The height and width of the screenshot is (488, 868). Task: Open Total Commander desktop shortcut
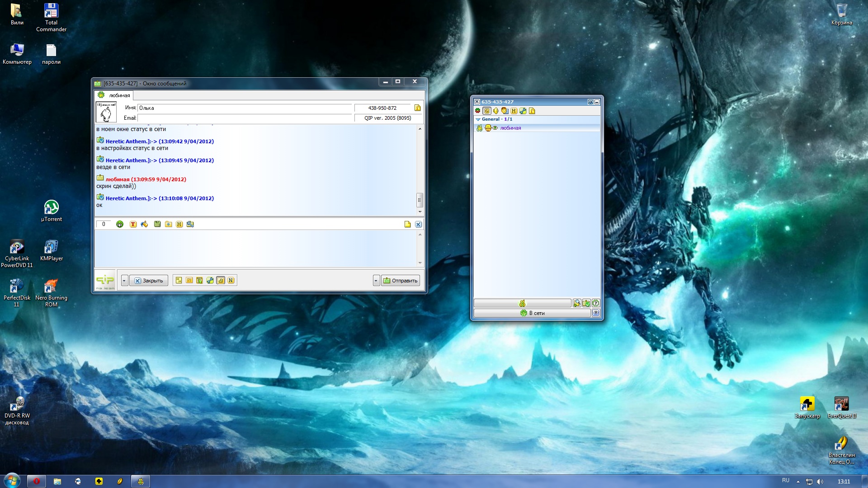[x=51, y=18]
